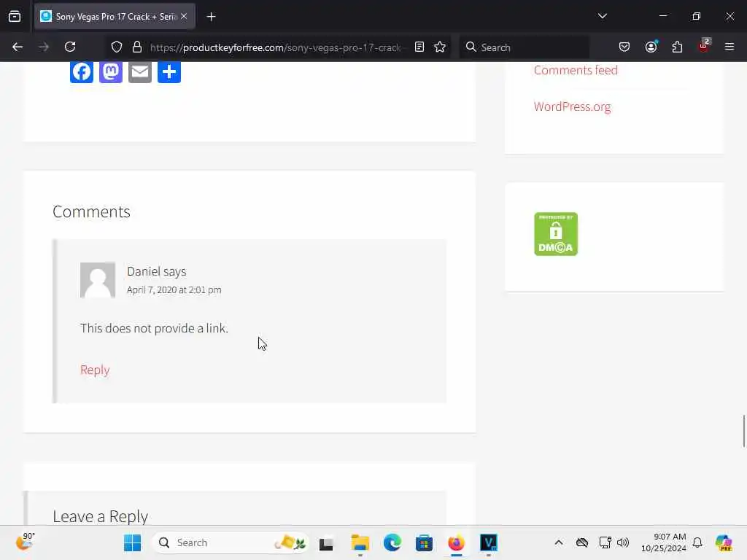Viewport: 747px width, 560px height.
Task: Open the weather widget showing 90°
Action: 26,542
